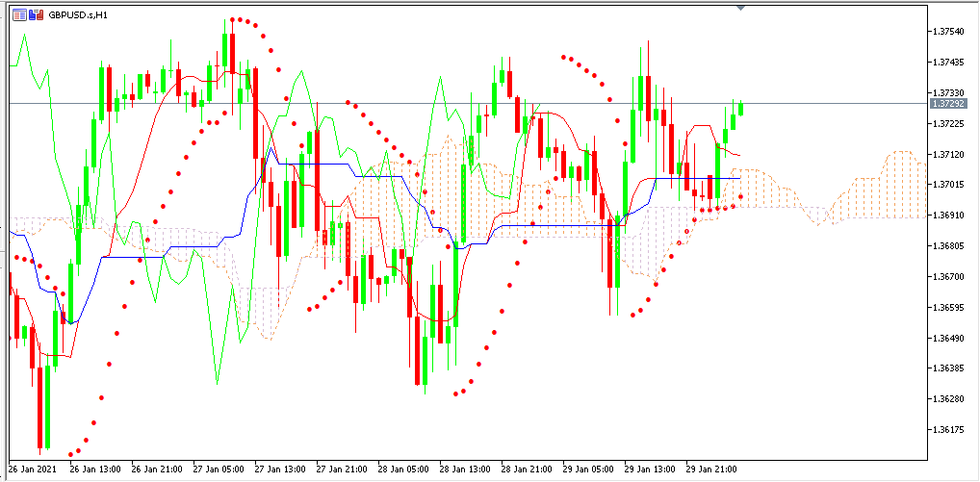The width and height of the screenshot is (980, 482).
Task: Click the 1.37015 price scale label
Action: pyautogui.click(x=948, y=184)
